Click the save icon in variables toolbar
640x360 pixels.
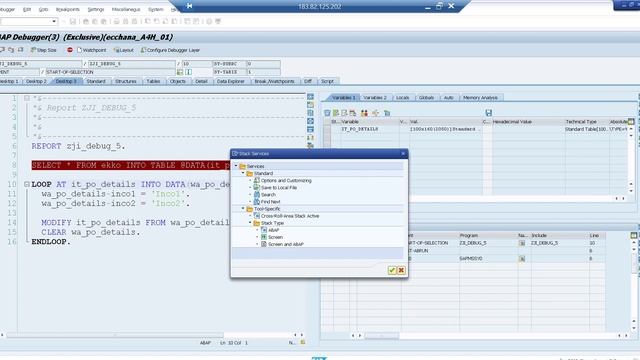pos(489,113)
